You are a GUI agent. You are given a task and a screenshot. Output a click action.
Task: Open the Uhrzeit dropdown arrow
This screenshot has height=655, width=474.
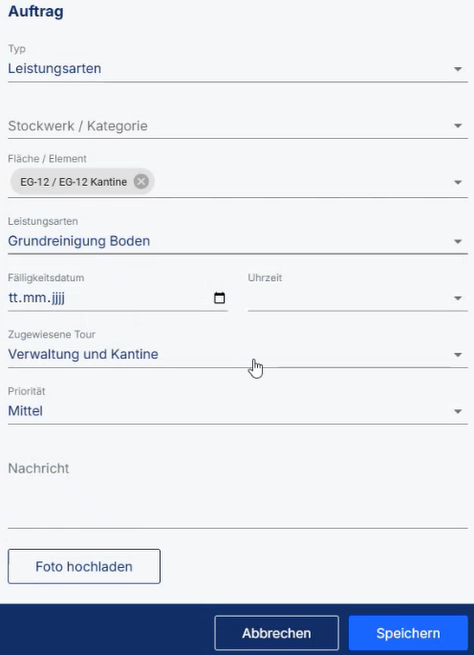coord(458,298)
